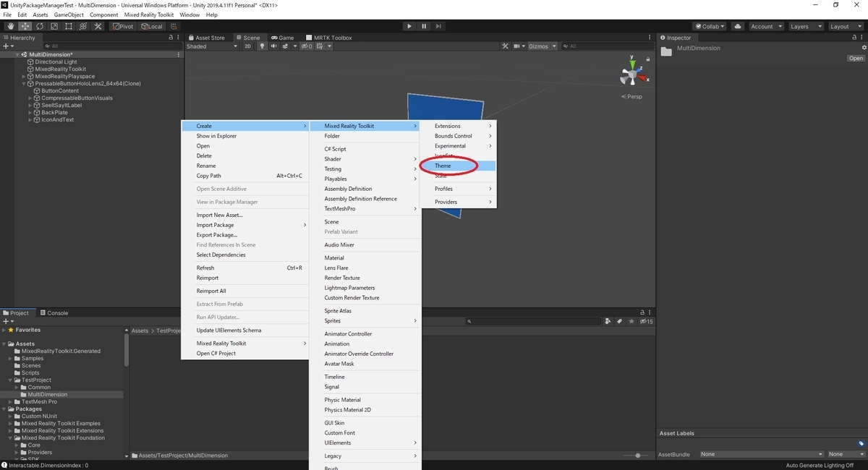Open MultiDimension scene options kebab menu
Viewport: 868px width, 470px height.
click(179, 54)
